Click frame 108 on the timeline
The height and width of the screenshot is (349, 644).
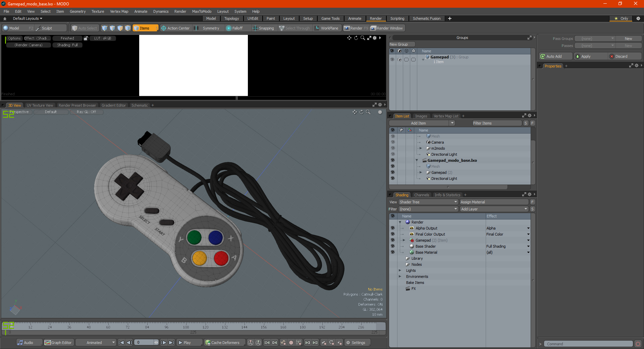coord(186,327)
